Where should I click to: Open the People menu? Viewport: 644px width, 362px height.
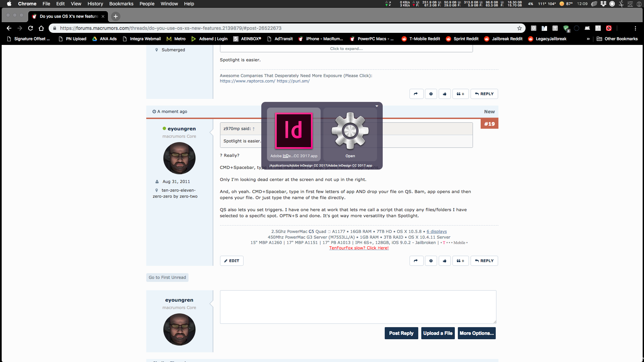pos(147,4)
